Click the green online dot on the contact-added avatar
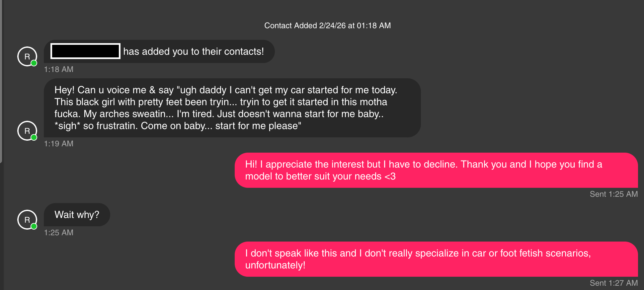This screenshot has height=290, width=644. coord(34,63)
